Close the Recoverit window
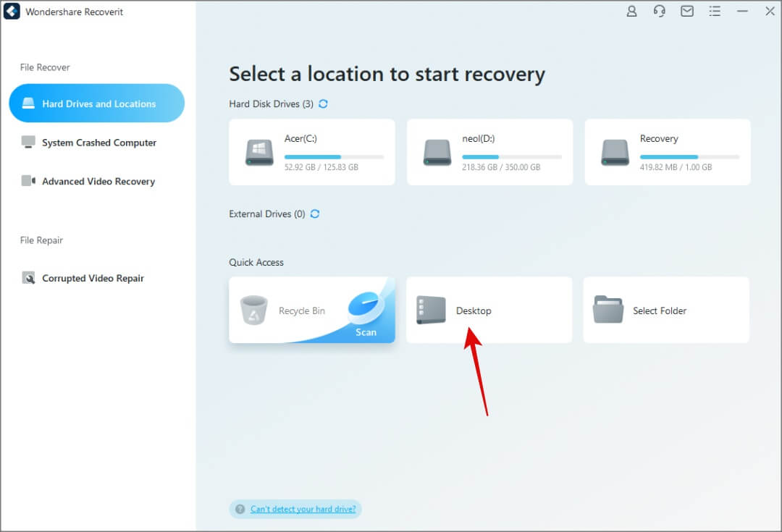The width and height of the screenshot is (782, 532). [770, 11]
